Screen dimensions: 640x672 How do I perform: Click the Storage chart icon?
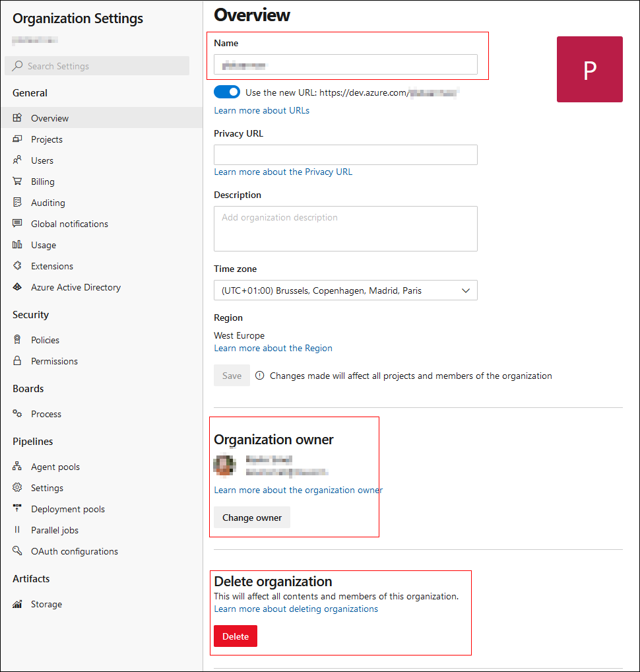click(x=17, y=604)
